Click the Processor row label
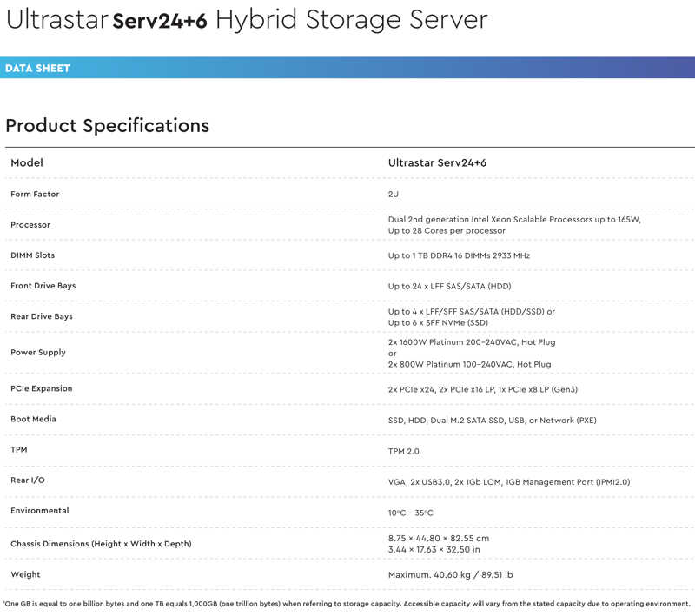695x616 pixels. pyautogui.click(x=30, y=225)
